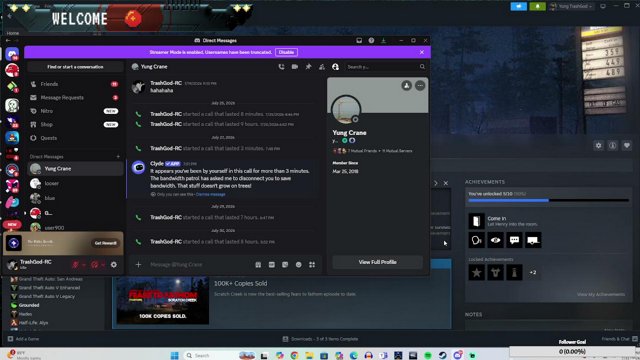Open Grand Theft Auto: San Andreas in Steam
The image size is (640, 360).
click(51, 279)
